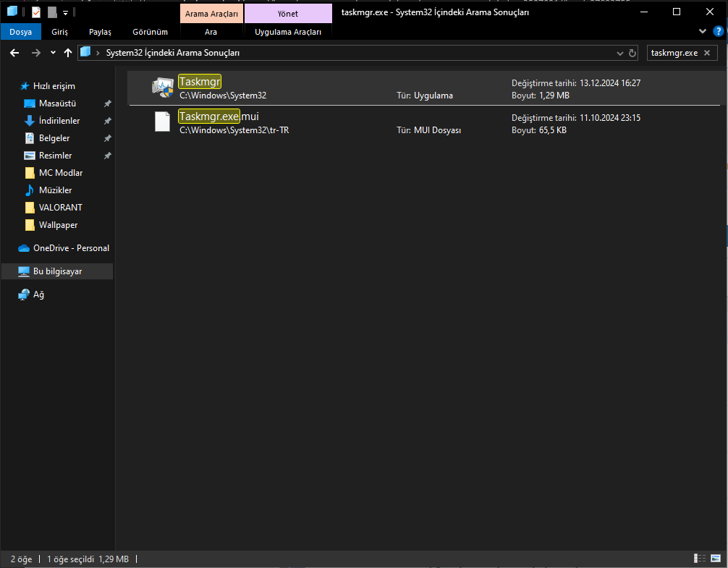Click the pin icon next to Masaüstü
Image resolution: width=728 pixels, height=568 pixels.
107,103
